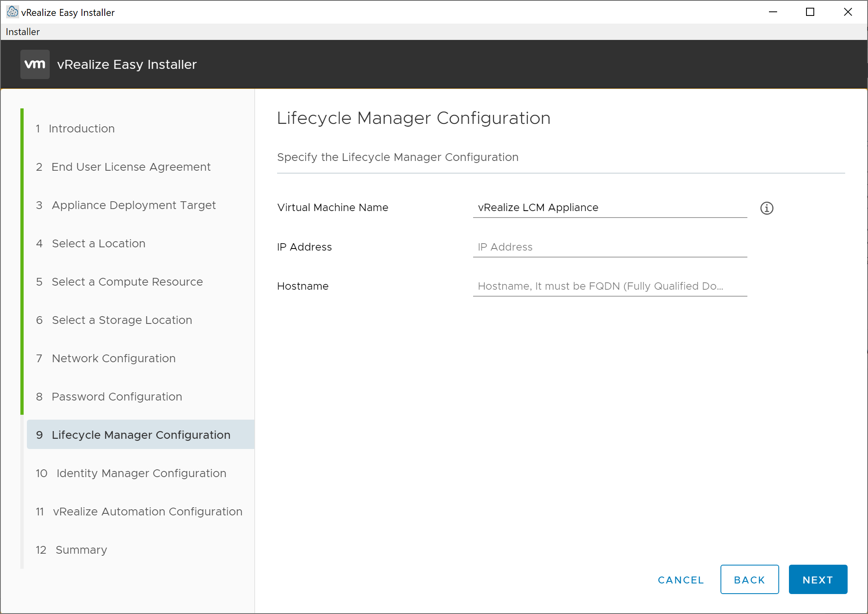The height and width of the screenshot is (614, 868).
Task: Click the Hostname FQDN input field
Action: (610, 286)
